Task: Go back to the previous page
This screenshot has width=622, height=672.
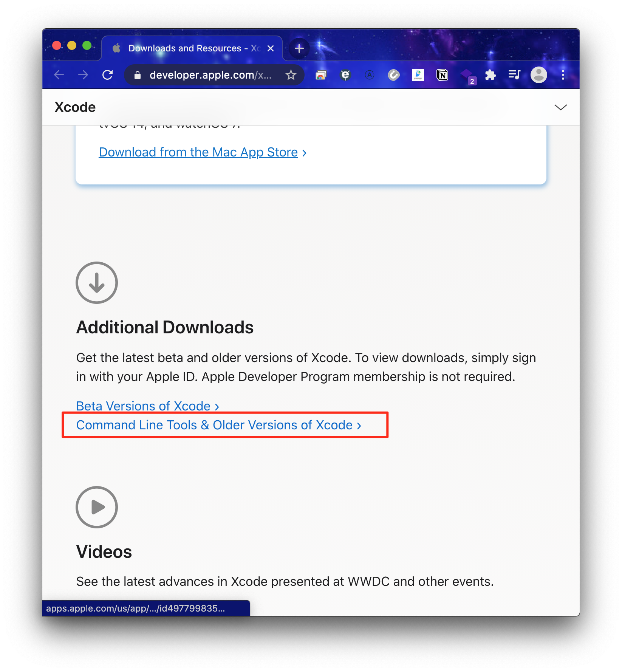Action: pyautogui.click(x=59, y=75)
